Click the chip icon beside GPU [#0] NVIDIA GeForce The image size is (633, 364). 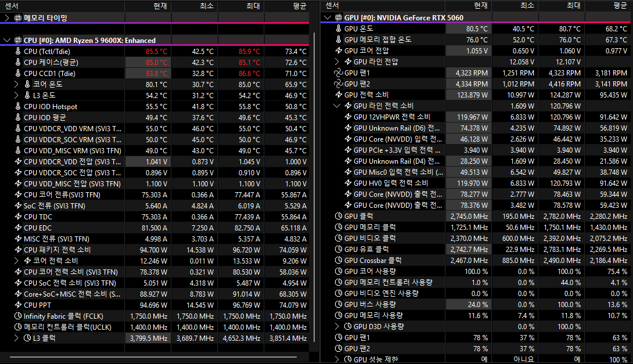[339, 17]
